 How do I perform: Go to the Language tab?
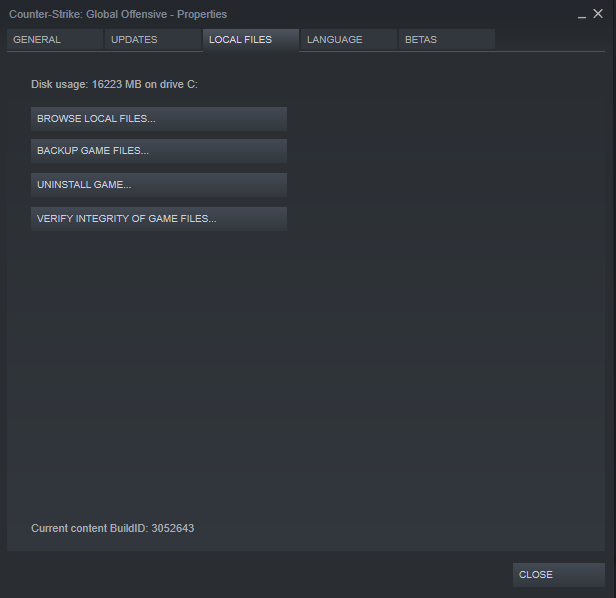coord(348,39)
